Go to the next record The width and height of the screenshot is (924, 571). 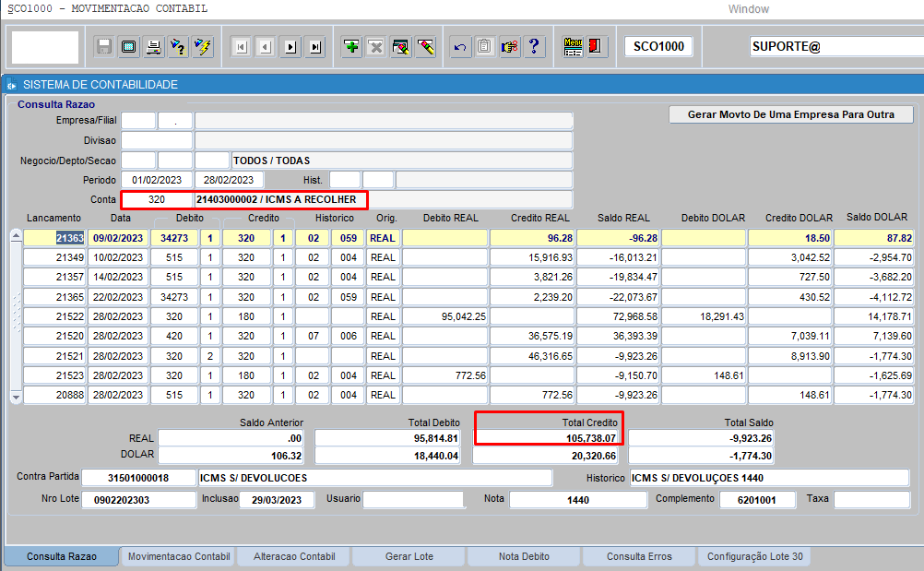[x=290, y=46]
